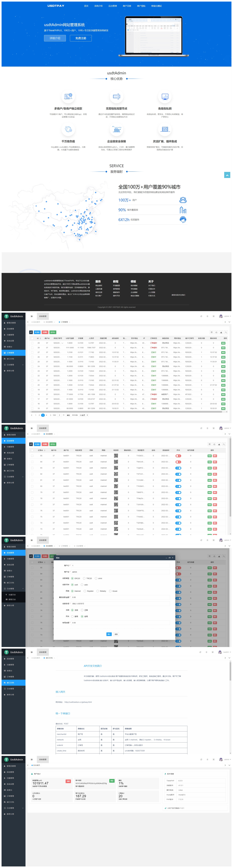Tick the select-all checkbox in order table header

(32, 338)
